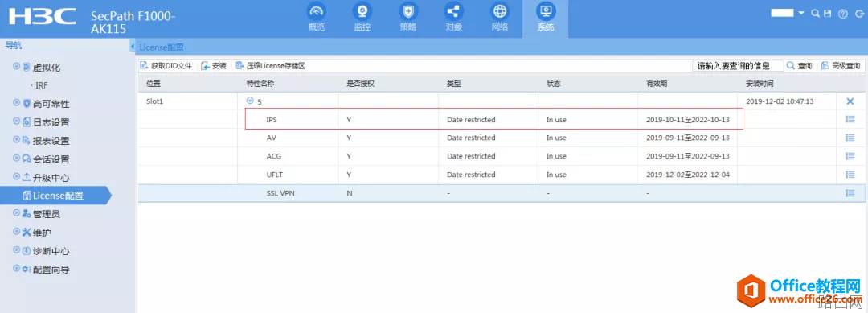Collapse navigation panel arrow

(133, 47)
